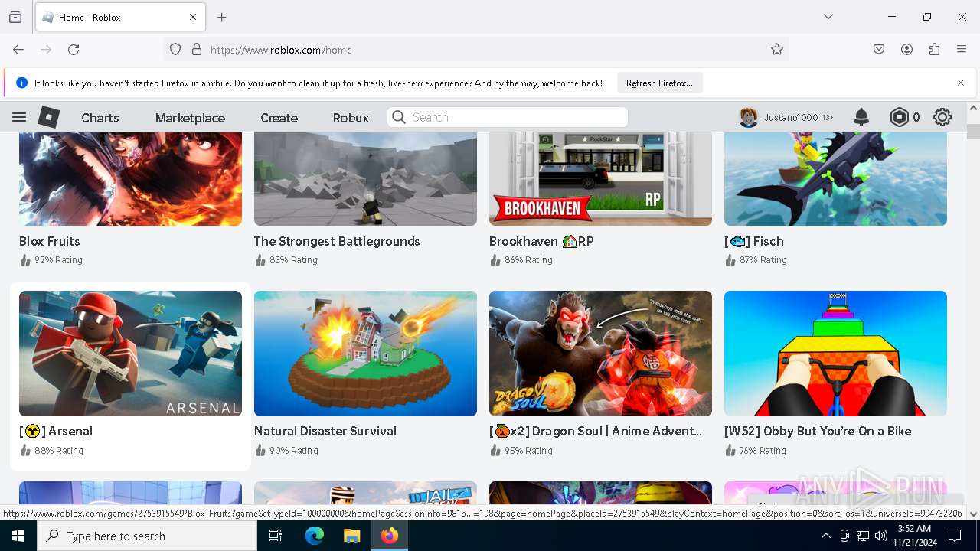
Task: Open a new browser tab
Action: click(x=222, y=17)
